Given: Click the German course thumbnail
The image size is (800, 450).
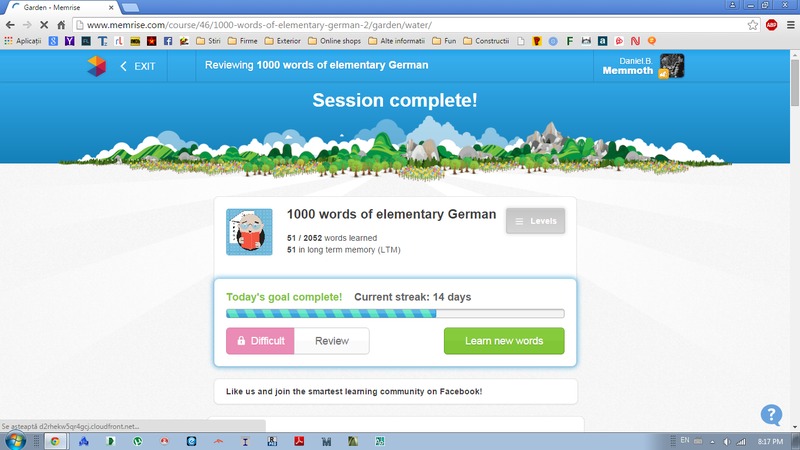Looking at the screenshot, I should (x=249, y=232).
